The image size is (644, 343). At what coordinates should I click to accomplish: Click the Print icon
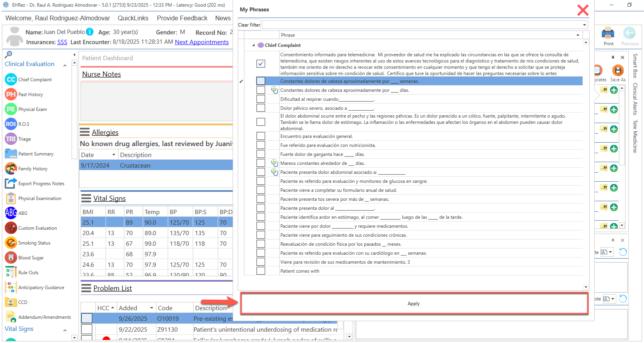[x=608, y=33]
